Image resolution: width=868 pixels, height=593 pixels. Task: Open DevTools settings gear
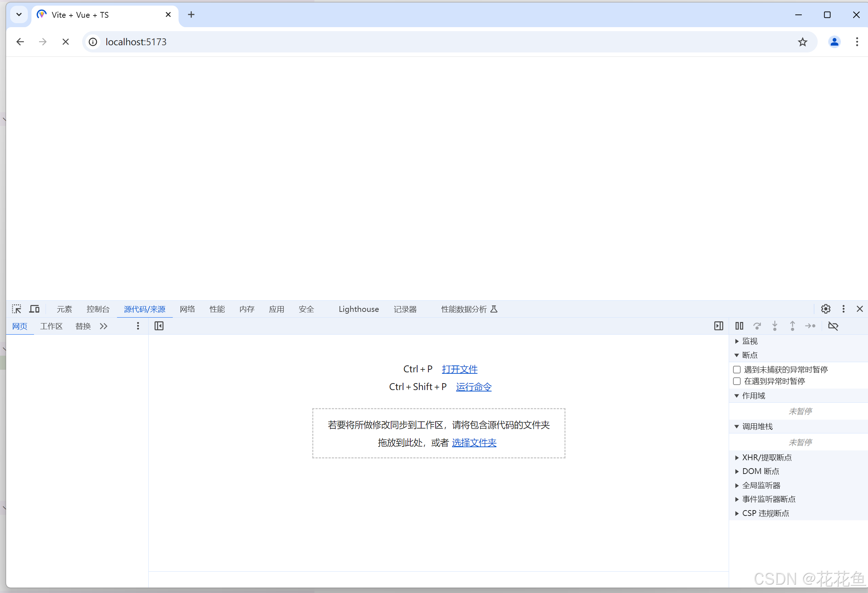[825, 309]
